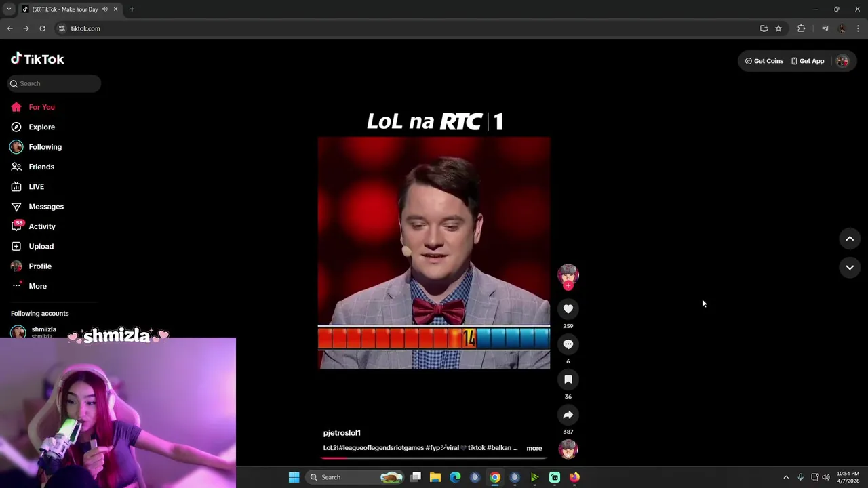Click the #leagueoflegendsriotgames hashtag
This screenshot has width=868, height=488.
click(x=381, y=448)
